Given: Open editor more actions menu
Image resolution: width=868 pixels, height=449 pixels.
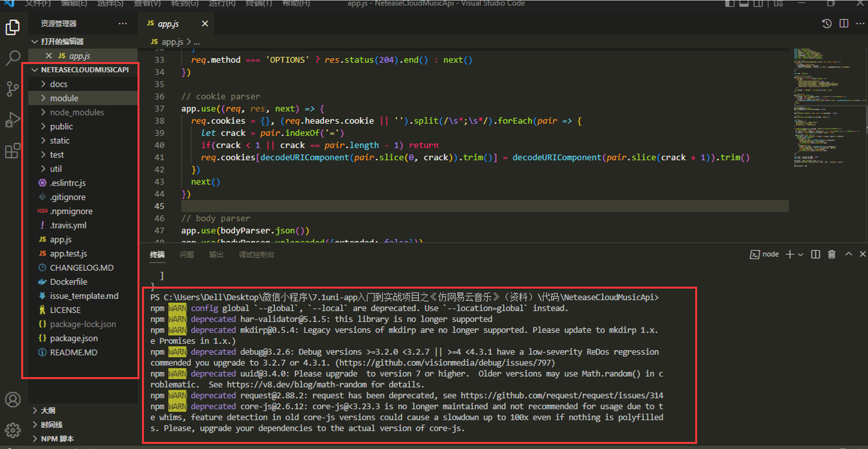Looking at the screenshot, I should click(x=860, y=24).
